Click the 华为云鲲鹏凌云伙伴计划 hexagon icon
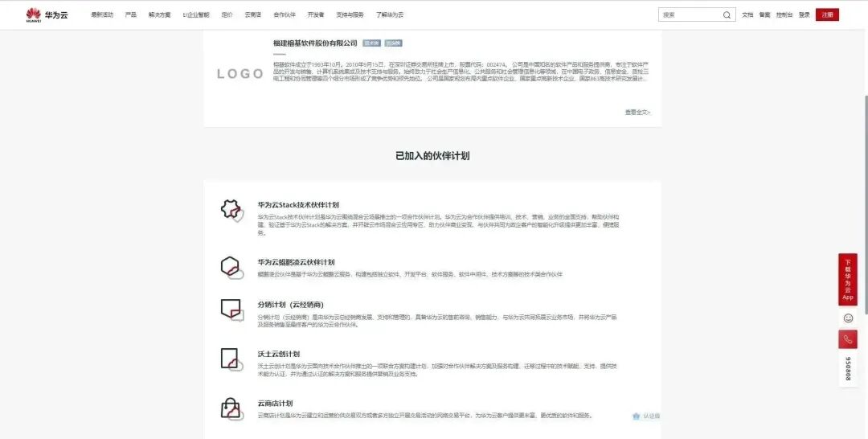Image resolution: width=868 pixels, height=439 pixels. coord(232,268)
